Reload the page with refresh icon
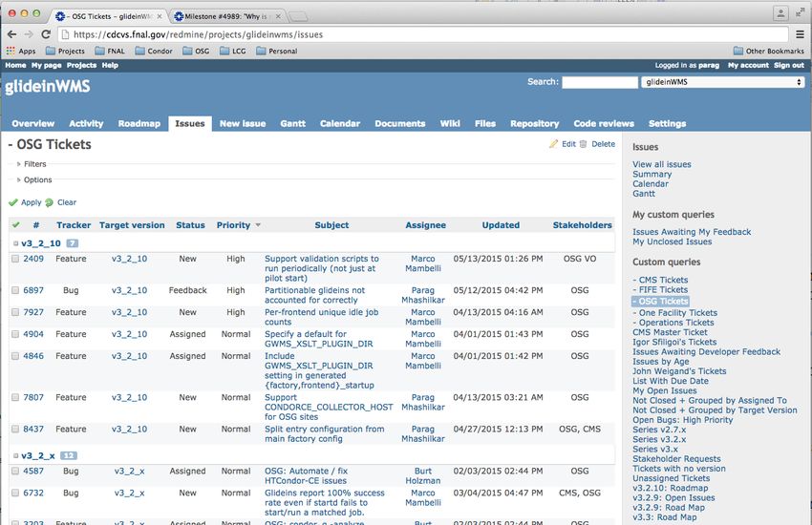This screenshot has height=525, width=812. [x=46, y=34]
